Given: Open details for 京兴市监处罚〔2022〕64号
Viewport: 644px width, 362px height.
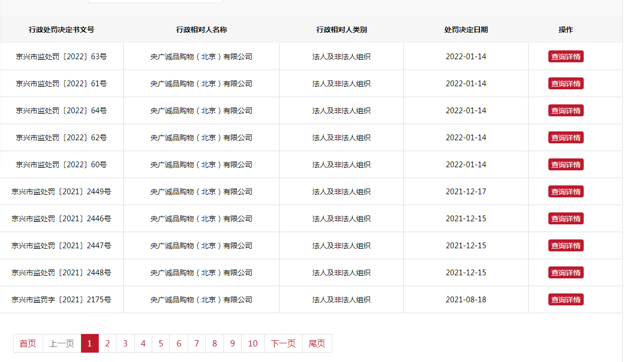Looking at the screenshot, I should (x=566, y=111).
